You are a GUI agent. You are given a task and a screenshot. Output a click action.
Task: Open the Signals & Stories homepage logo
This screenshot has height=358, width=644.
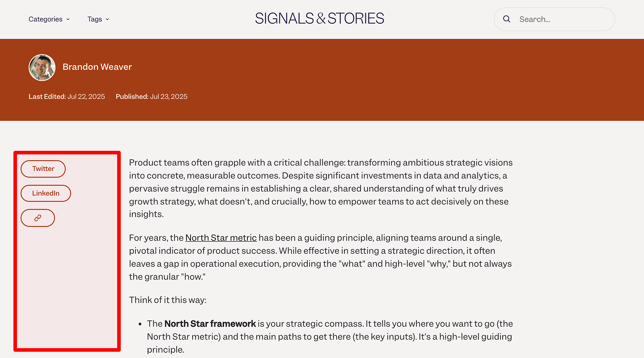[x=319, y=19]
